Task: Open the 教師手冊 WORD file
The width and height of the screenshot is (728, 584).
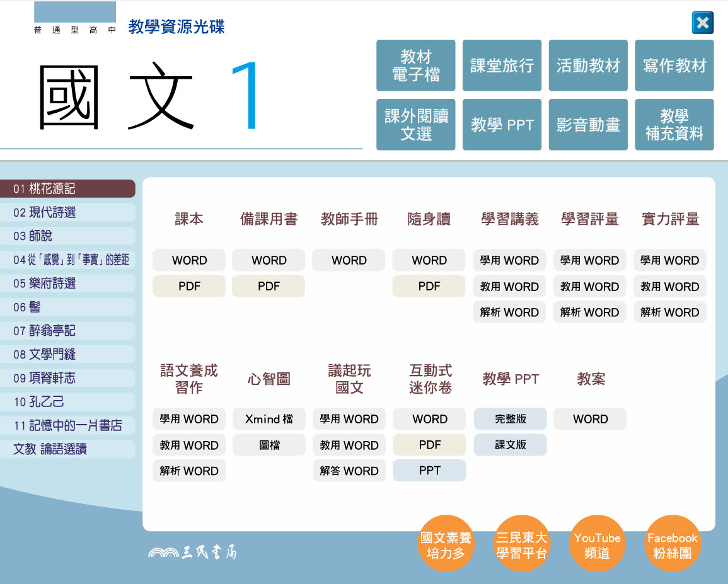Action: click(x=349, y=260)
